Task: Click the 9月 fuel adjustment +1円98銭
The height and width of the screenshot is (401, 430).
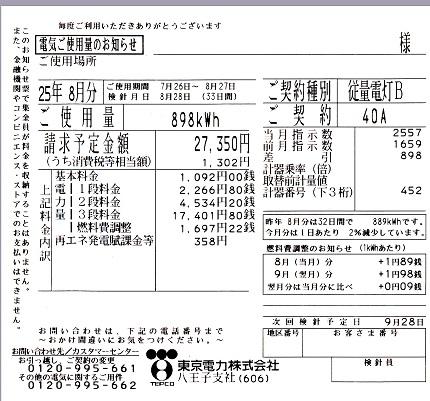Action: 400,274
